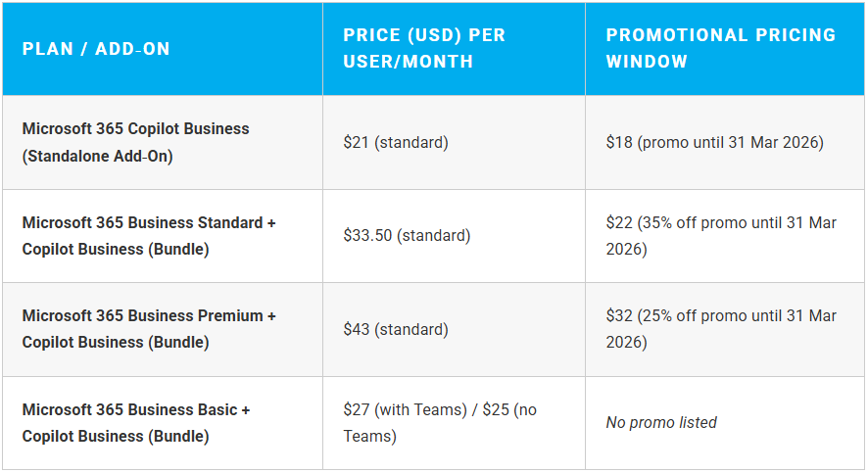
Task: Select the PRICE (USD) PER USER/MONTH header
Action: click(x=424, y=48)
